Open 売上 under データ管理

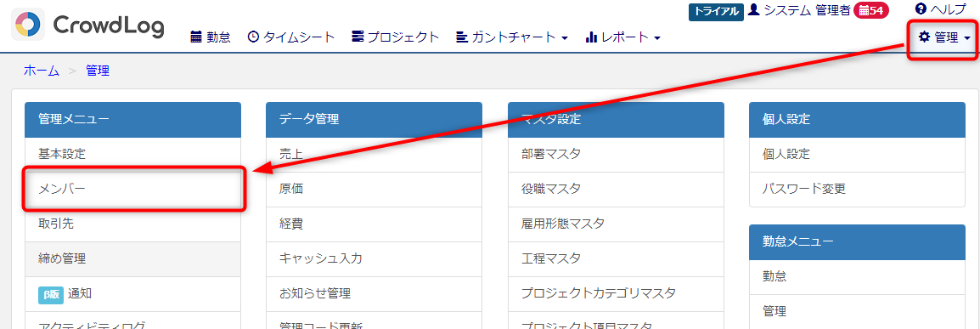tap(374, 154)
